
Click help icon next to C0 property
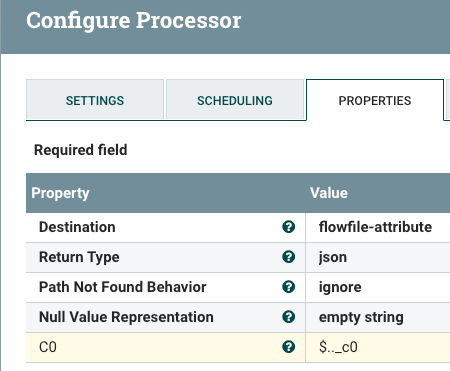pyautogui.click(x=288, y=347)
